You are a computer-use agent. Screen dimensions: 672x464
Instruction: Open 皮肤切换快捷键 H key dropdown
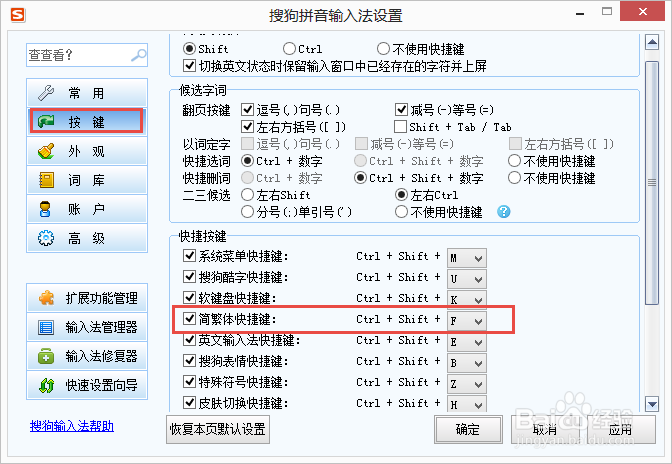coord(467,404)
